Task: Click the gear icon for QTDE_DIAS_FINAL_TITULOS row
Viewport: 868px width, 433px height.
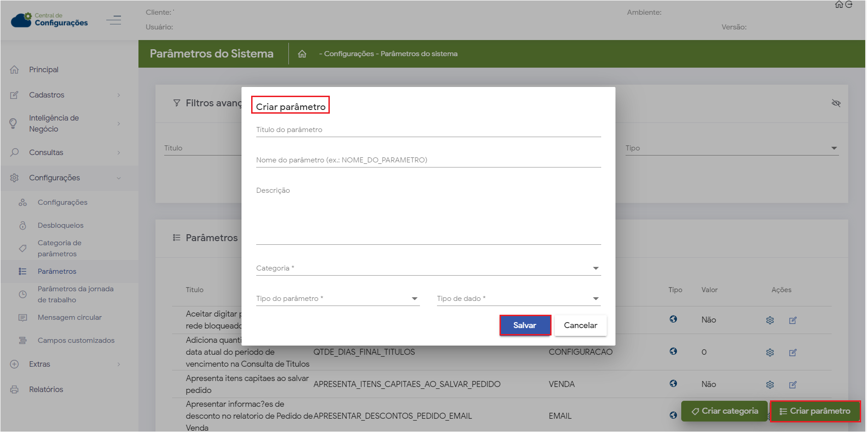Action: click(770, 352)
